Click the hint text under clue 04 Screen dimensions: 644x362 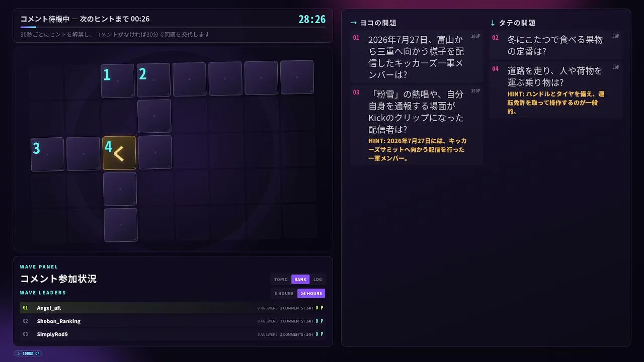click(x=556, y=103)
